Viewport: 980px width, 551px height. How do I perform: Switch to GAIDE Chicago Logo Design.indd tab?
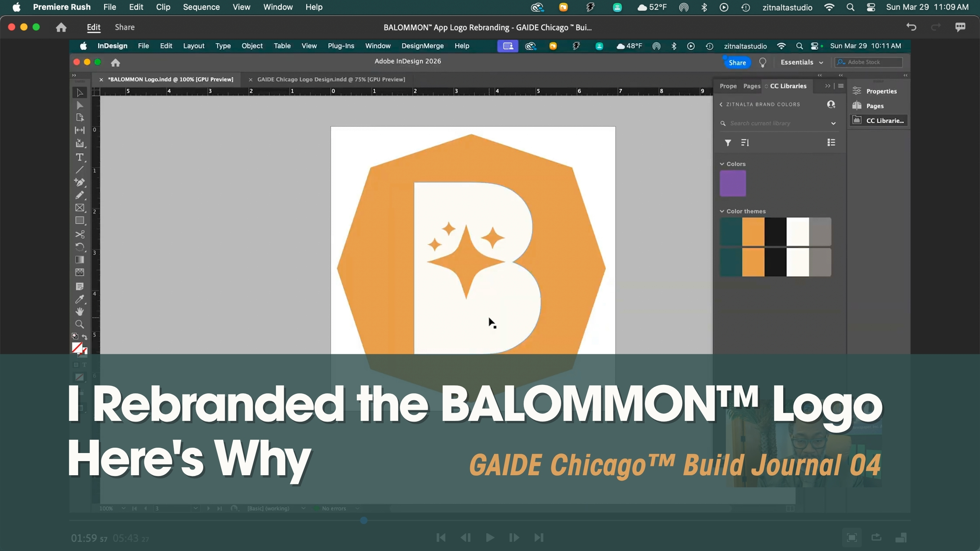coord(331,79)
